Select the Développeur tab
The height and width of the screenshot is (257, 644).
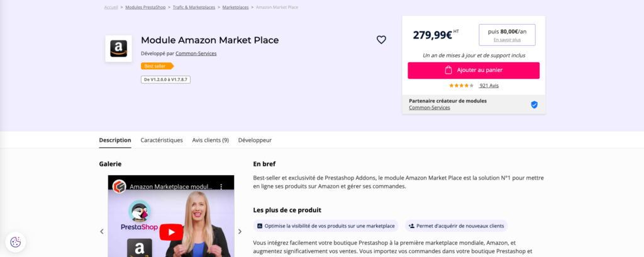point(255,140)
